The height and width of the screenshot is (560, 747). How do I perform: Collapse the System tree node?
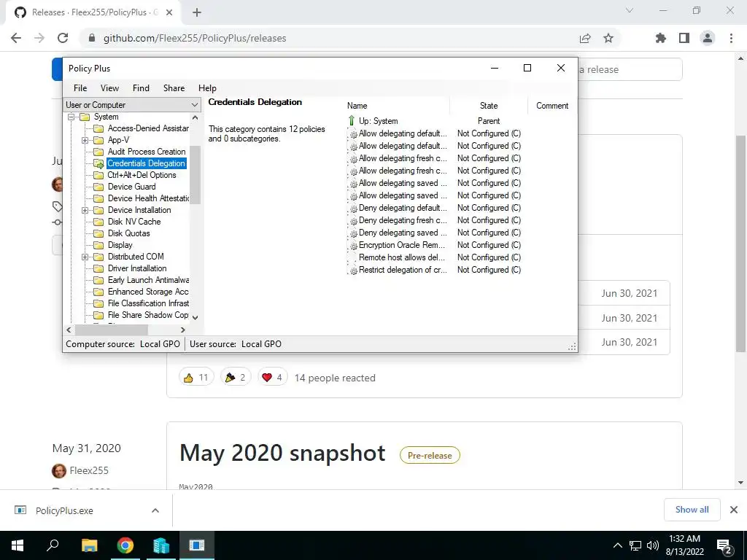coord(71,117)
